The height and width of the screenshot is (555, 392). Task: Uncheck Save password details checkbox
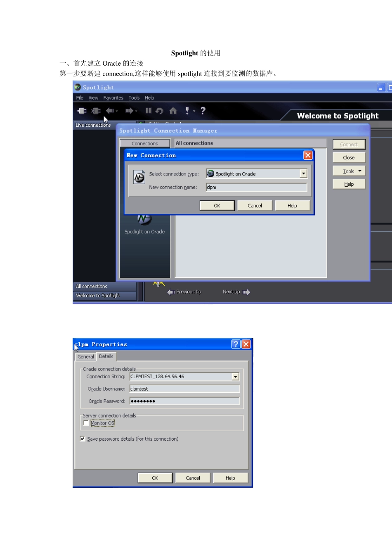point(83,439)
